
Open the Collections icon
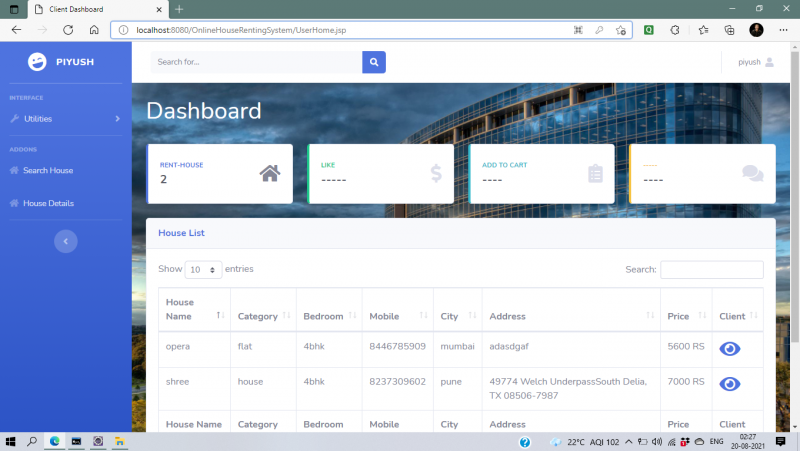730,30
